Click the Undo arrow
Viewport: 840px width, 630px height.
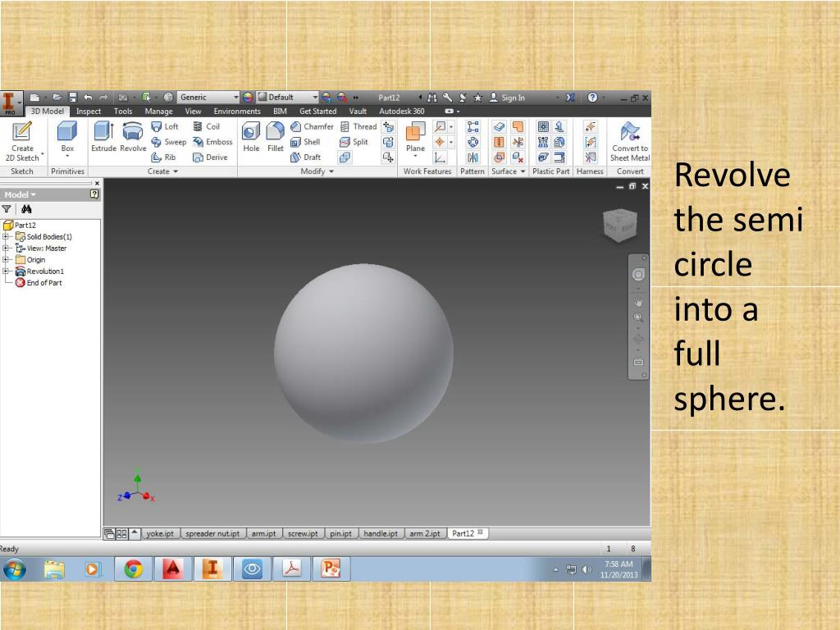click(88, 98)
